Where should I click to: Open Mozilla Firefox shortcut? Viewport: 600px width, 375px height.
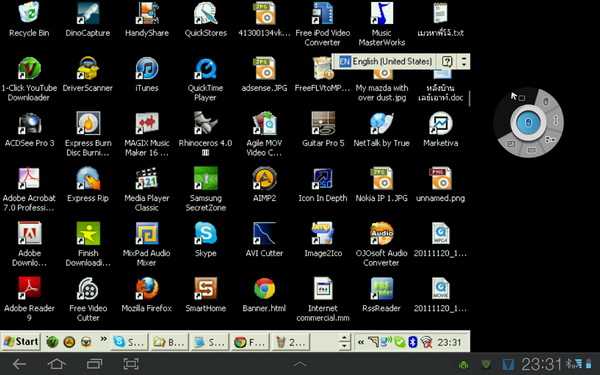coord(147,295)
